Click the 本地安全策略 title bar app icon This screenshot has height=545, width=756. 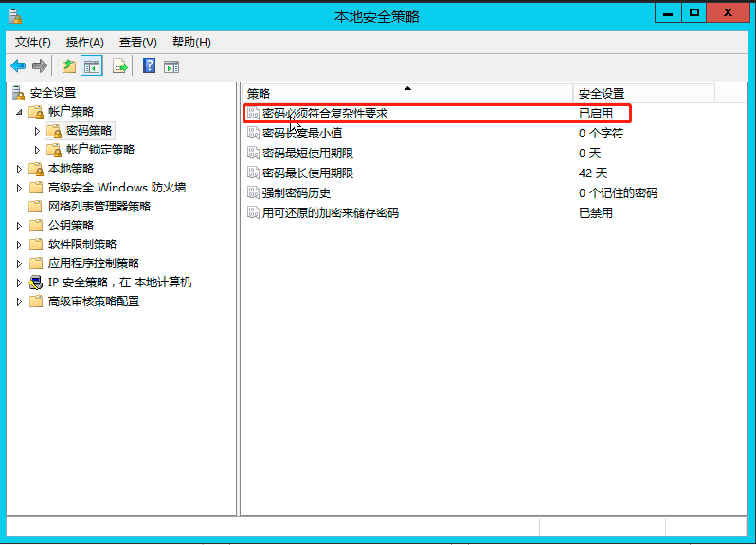pos(16,16)
